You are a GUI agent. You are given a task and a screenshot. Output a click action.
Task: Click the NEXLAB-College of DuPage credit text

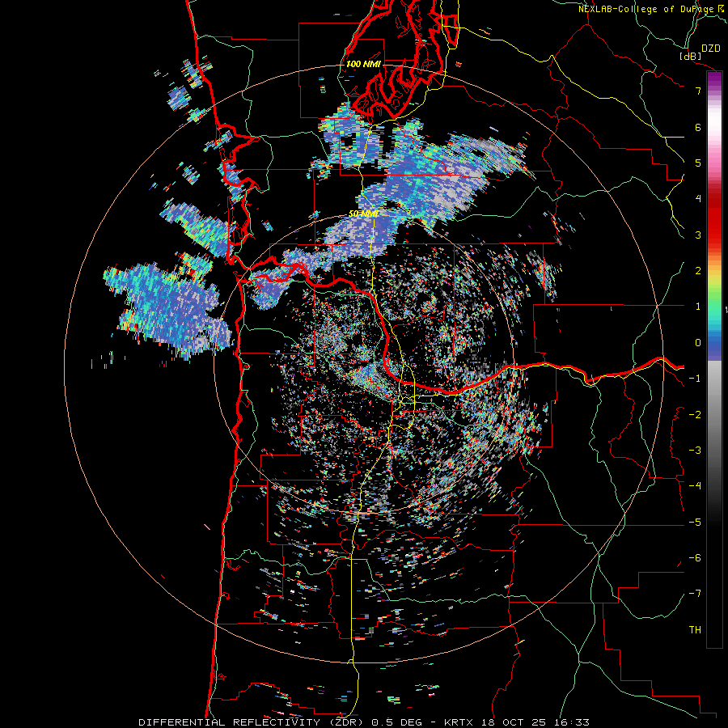pyautogui.click(x=652, y=9)
